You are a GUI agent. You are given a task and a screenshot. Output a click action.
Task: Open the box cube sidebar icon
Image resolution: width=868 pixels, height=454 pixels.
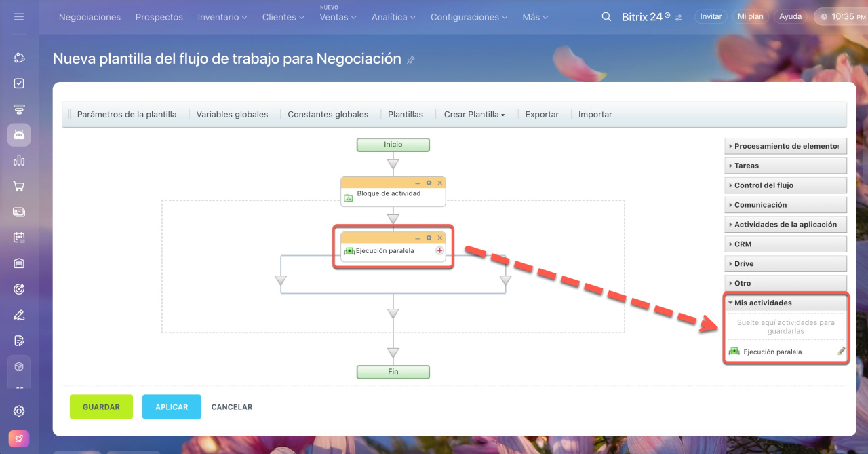[19, 366]
